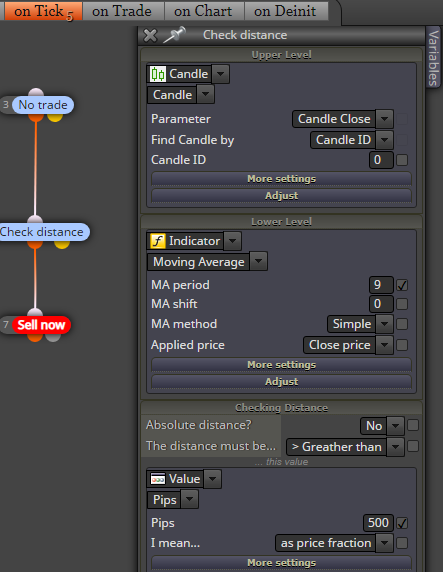Toggle the MA shift checkbox
Screen dimensions: 443x572
pos(402,304)
